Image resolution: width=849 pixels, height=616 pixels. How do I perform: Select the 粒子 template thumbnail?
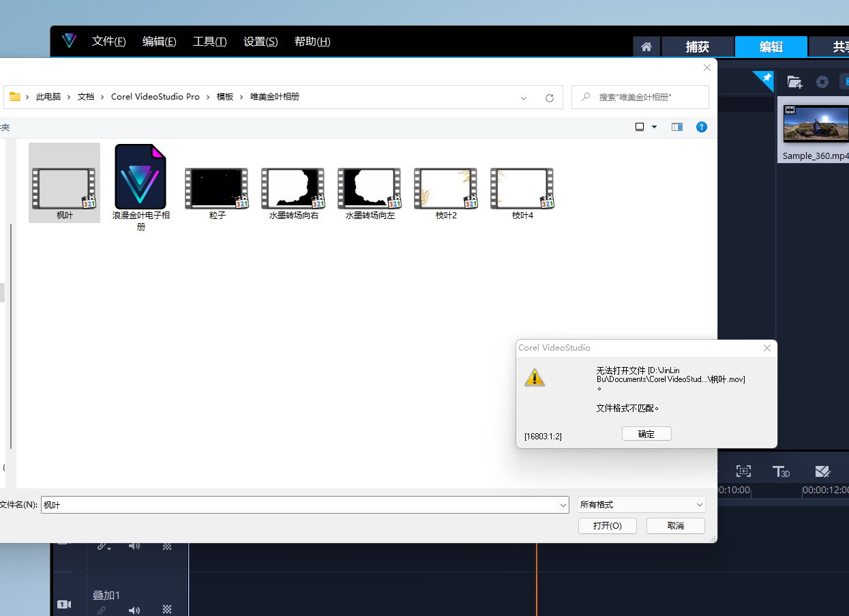tap(216, 189)
